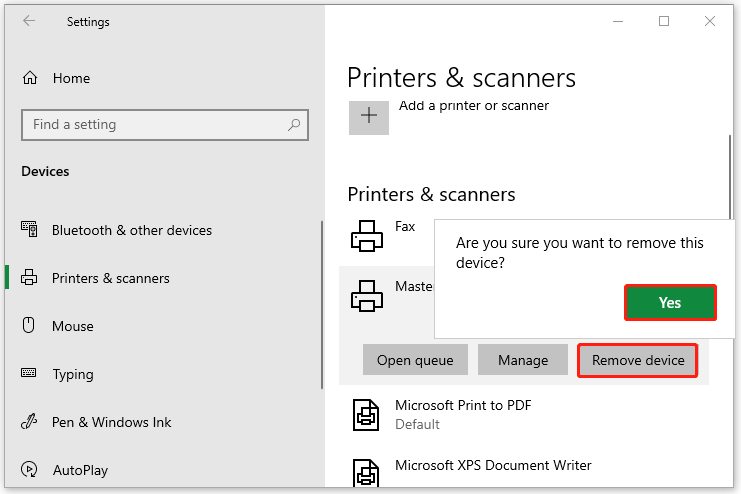Click the Manage button
The height and width of the screenshot is (494, 741).
click(x=523, y=360)
